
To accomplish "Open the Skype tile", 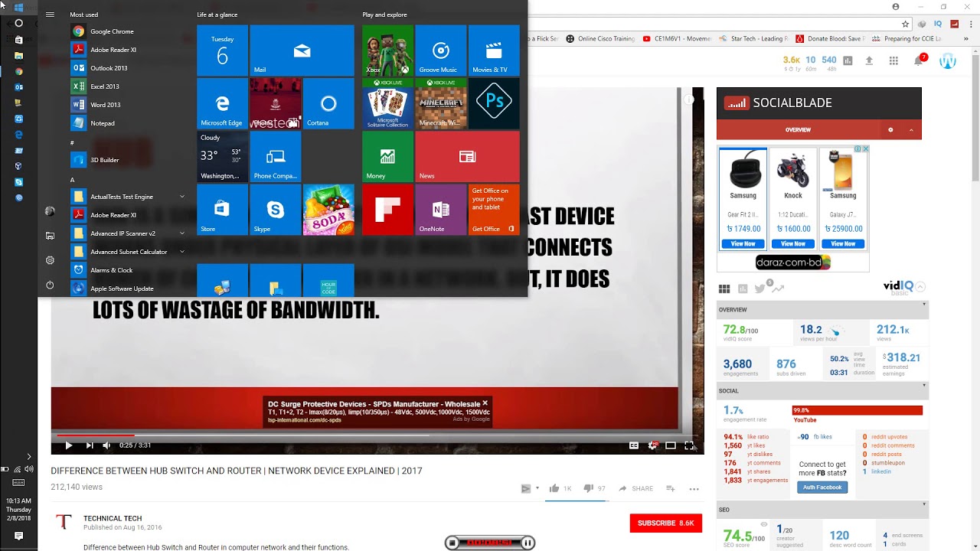I will 276,209.
